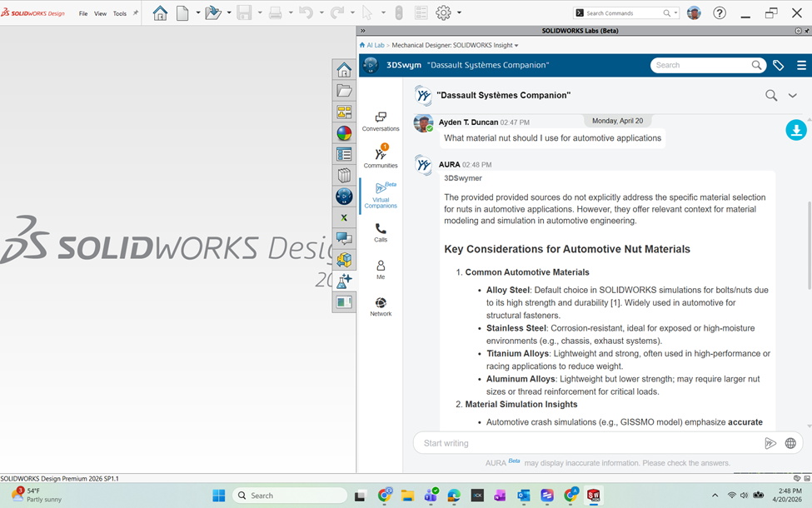Open SOLIDWORKS Labs flask tab in task pane
812x508 pixels.
[344, 281]
